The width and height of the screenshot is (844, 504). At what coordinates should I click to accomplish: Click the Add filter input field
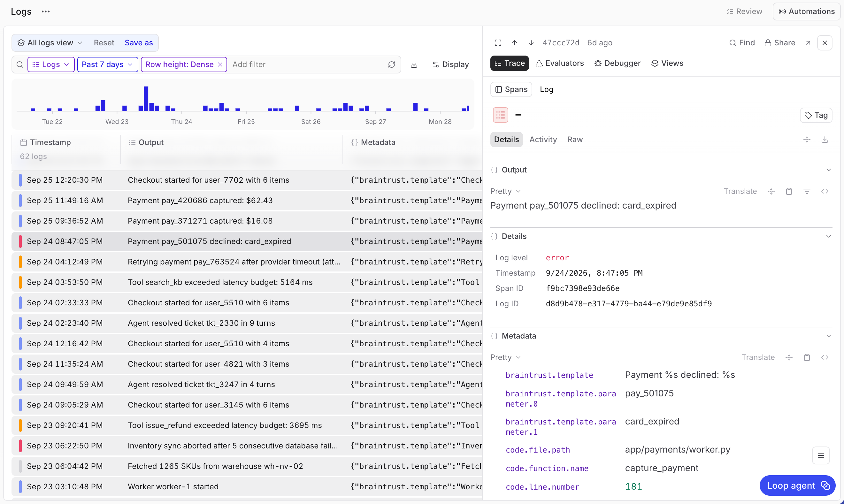pyautogui.click(x=307, y=65)
